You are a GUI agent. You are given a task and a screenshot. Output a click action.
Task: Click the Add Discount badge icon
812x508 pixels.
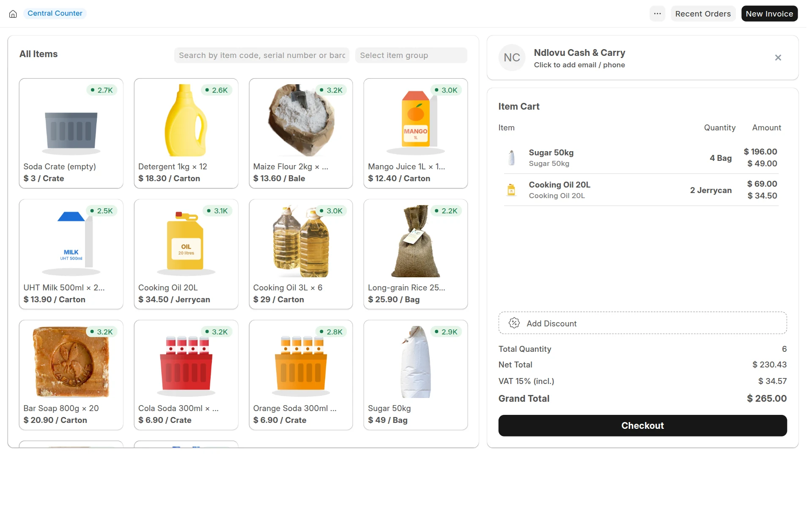(x=514, y=323)
